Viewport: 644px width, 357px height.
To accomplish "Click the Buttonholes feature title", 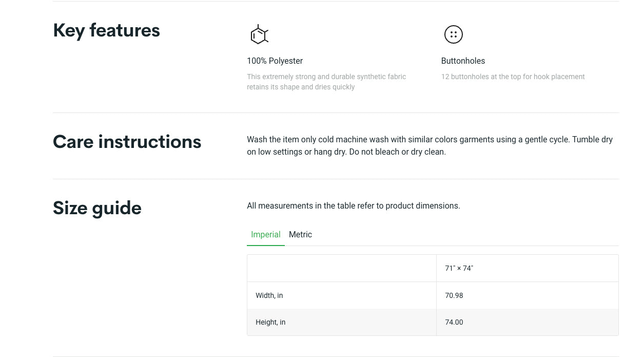I will tap(463, 61).
